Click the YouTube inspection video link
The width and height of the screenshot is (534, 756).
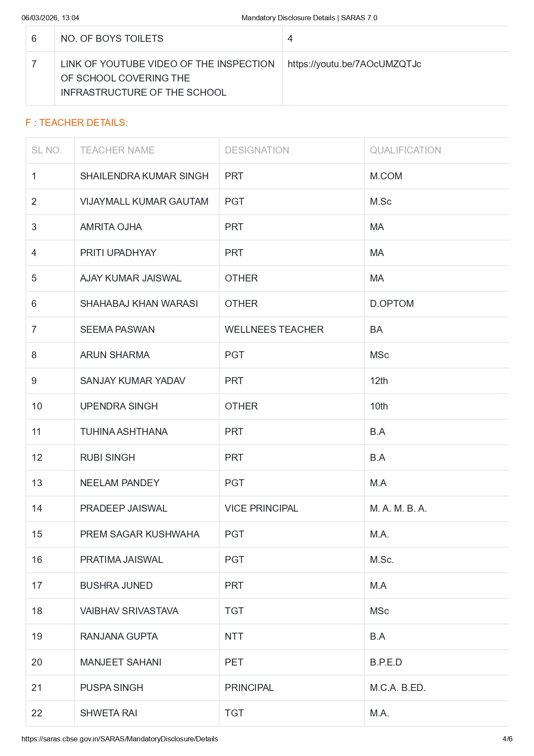354,64
